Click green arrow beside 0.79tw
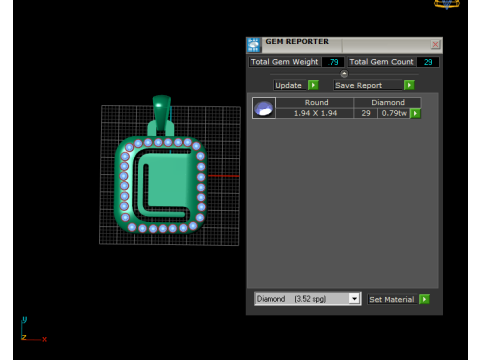This screenshot has height=360, width=480. [x=415, y=113]
